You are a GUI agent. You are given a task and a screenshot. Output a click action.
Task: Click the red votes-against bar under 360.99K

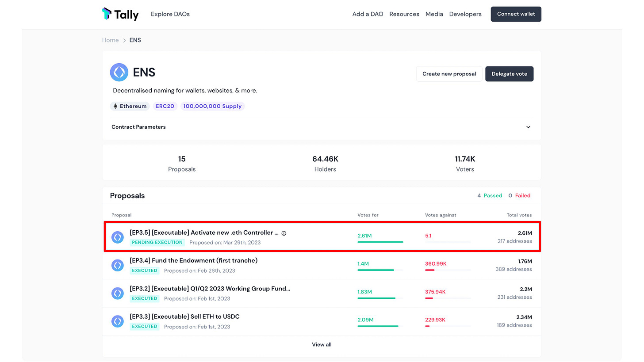point(430,270)
